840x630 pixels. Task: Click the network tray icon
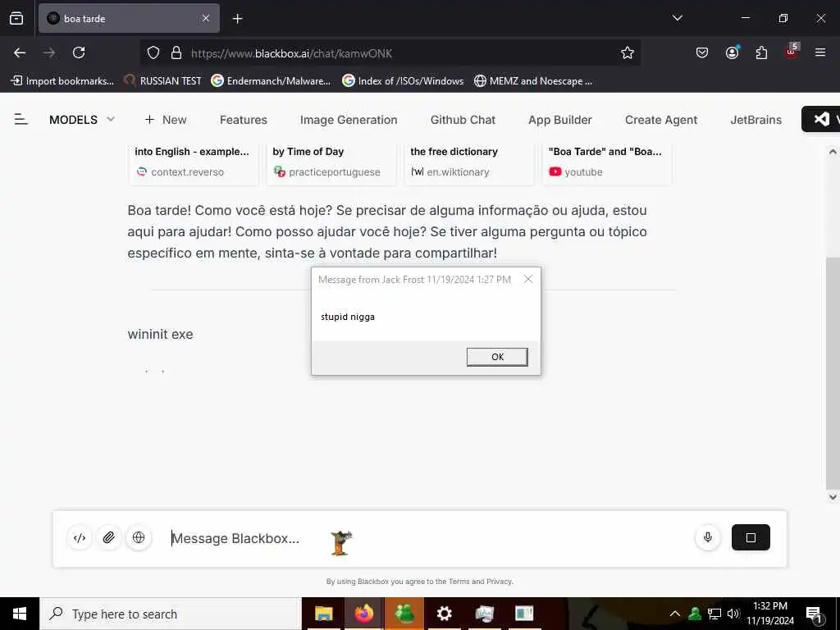(714, 614)
